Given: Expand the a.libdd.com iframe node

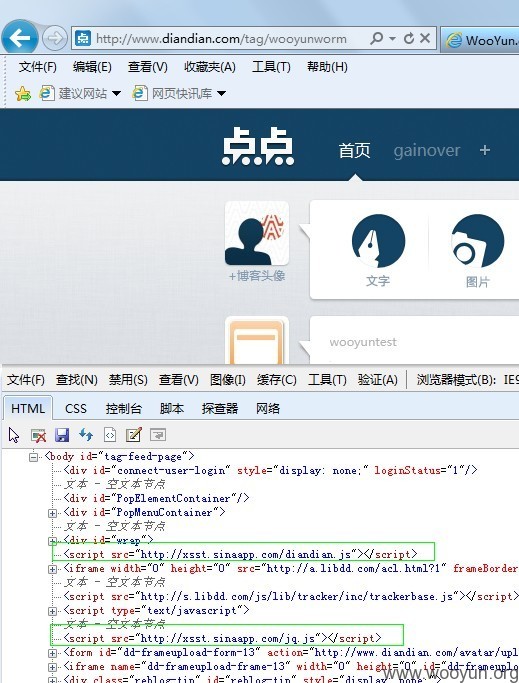Looking at the screenshot, I should point(52,569).
